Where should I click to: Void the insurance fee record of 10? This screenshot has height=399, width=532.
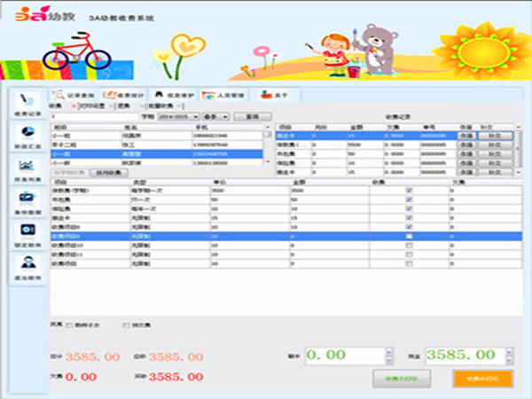point(466,163)
